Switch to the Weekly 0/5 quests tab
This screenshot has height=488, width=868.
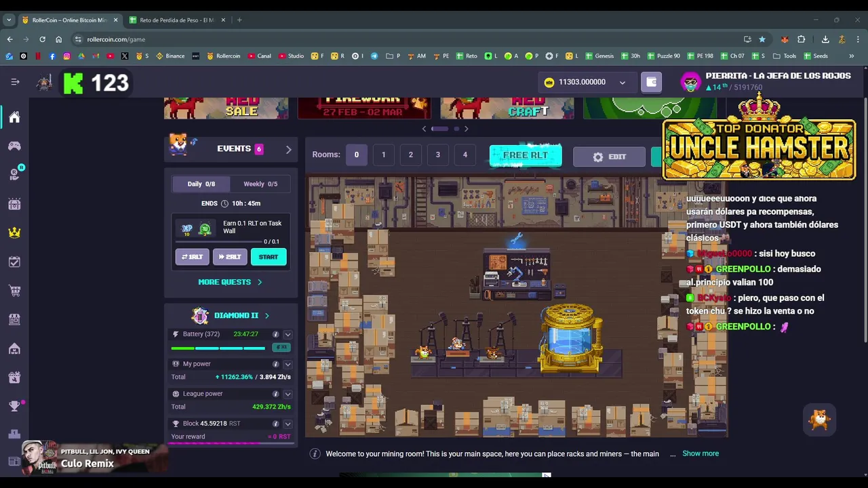(260, 184)
